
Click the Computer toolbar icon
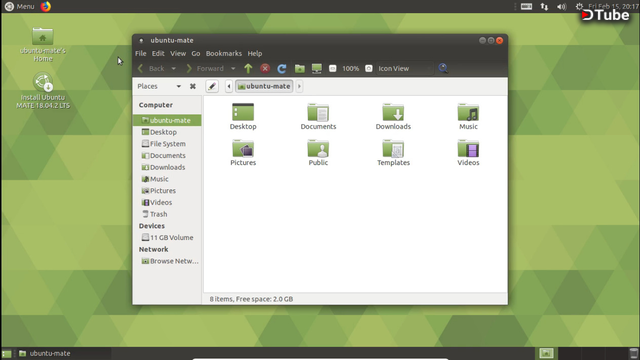pos(317,69)
